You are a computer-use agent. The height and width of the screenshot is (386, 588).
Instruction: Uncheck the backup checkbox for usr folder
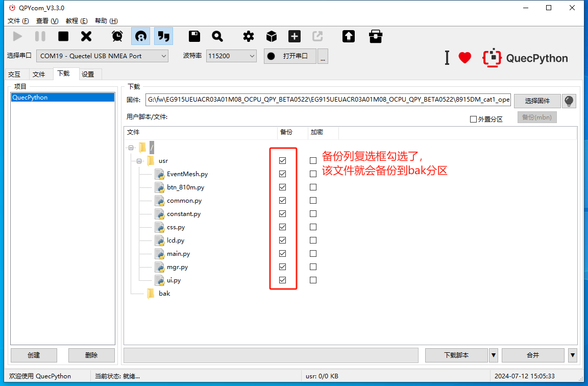[283, 160]
